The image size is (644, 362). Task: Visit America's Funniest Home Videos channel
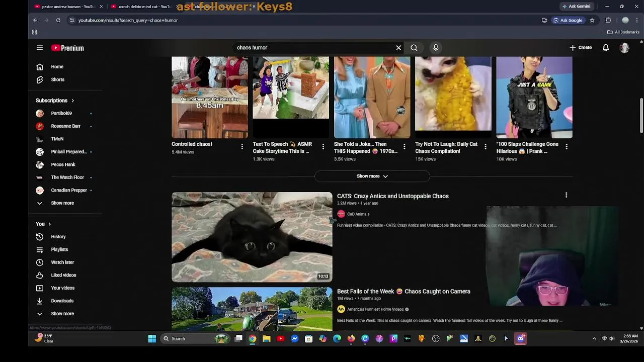point(375,310)
